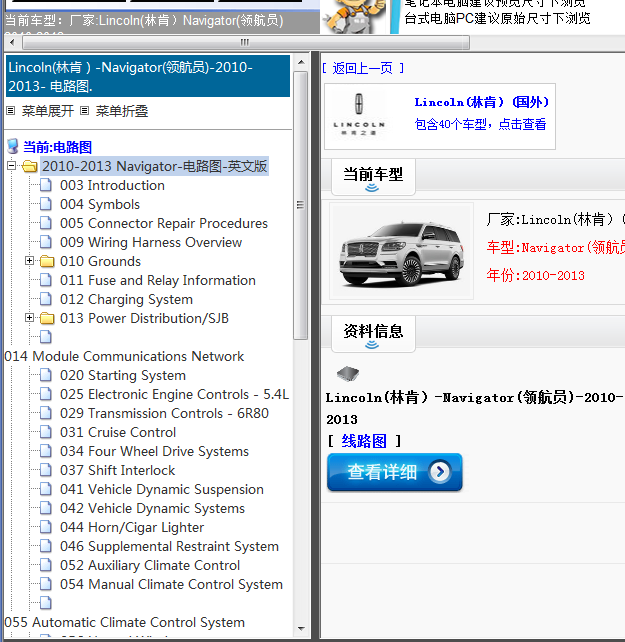Click the 查看详细 button

(395, 472)
